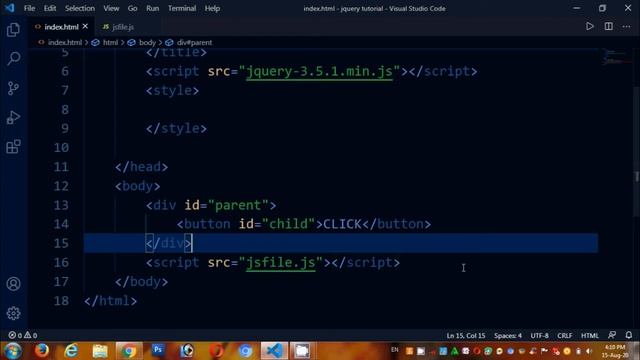This screenshot has height=360, width=640.
Task: Open the Help menu
Action: [x=212, y=8]
